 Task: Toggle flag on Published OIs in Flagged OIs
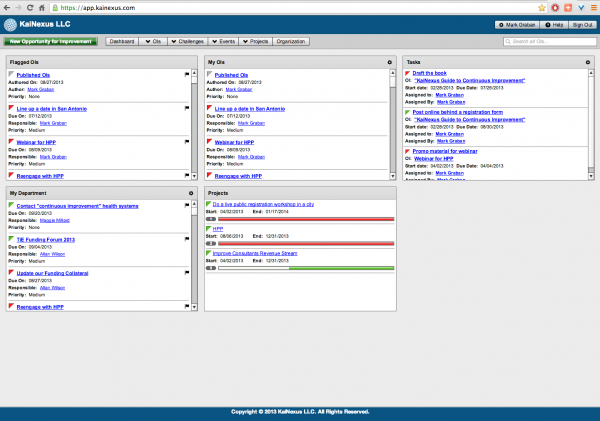(187, 74)
